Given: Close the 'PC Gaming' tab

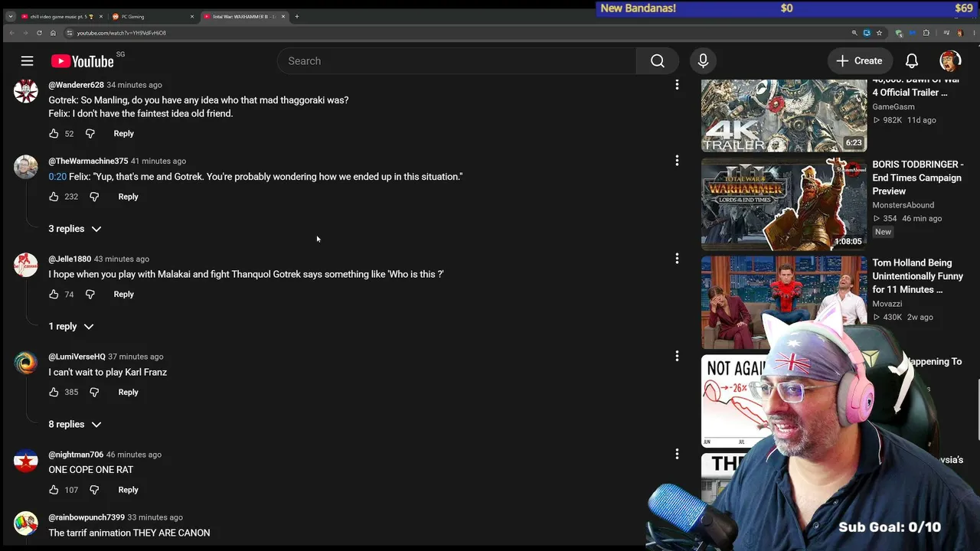Looking at the screenshot, I should (191, 16).
